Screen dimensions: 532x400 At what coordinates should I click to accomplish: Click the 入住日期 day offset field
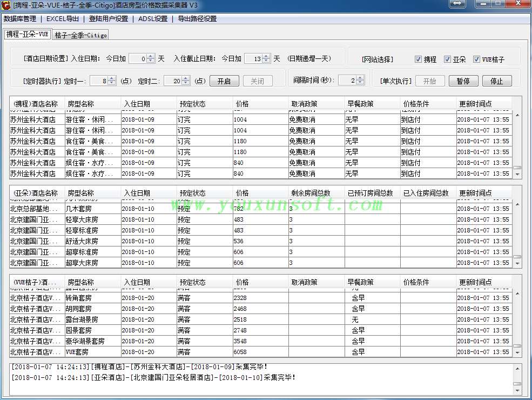tap(138, 59)
